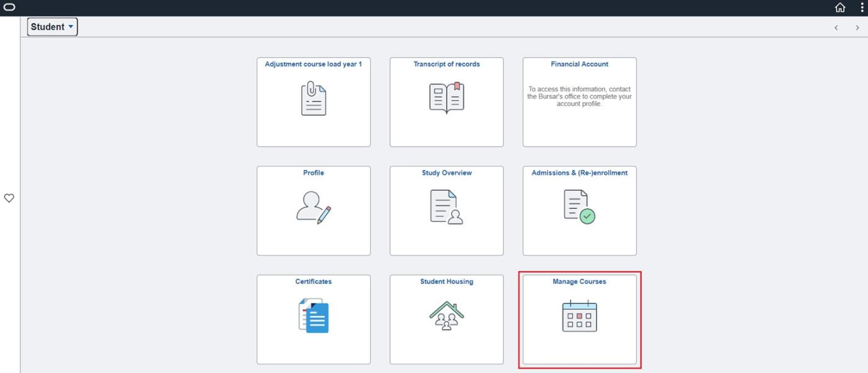Click the Oracle logo in header
The image size is (868, 373).
click(9, 7)
